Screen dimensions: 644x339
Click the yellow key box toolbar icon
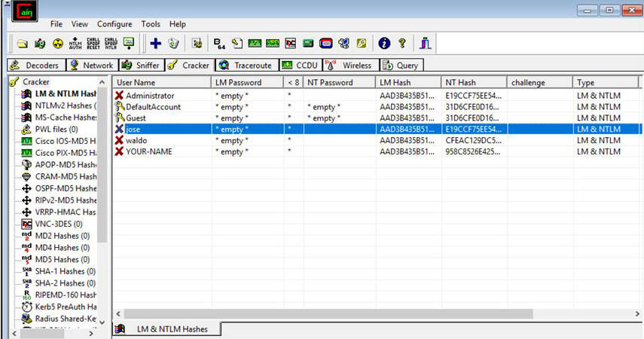[x=362, y=43]
